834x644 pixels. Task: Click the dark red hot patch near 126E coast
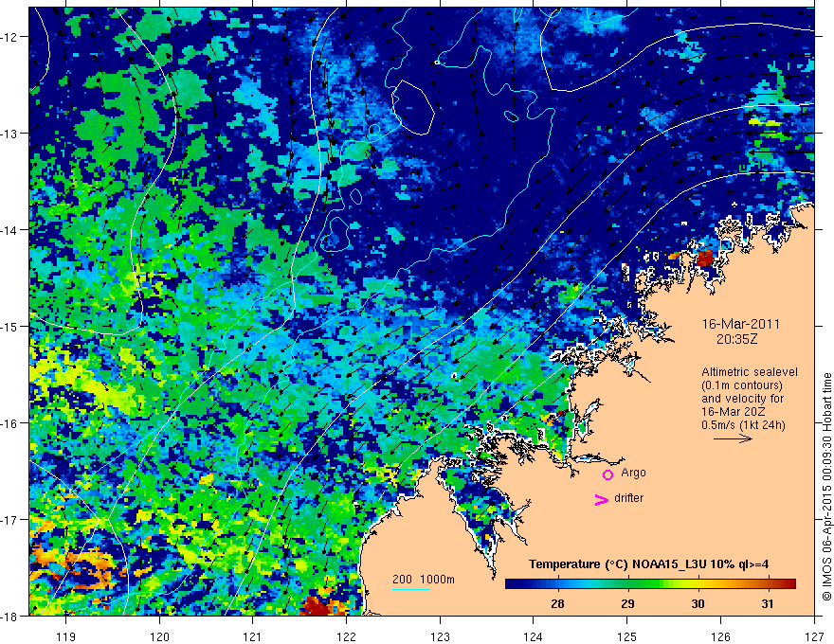coord(704,259)
